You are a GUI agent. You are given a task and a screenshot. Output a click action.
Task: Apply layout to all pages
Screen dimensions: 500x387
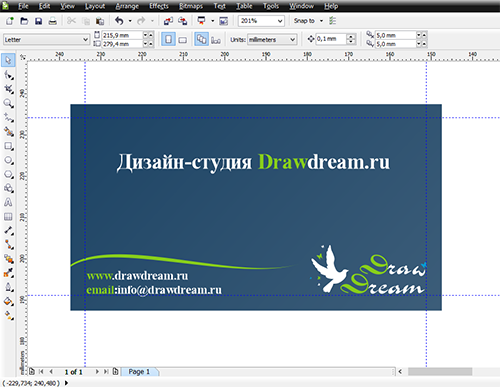point(201,39)
